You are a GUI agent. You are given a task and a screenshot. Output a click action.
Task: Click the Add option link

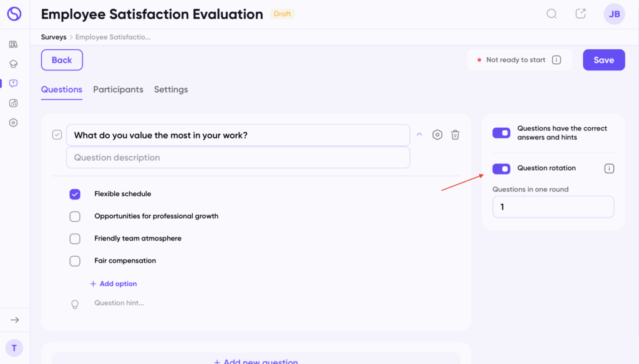click(114, 284)
